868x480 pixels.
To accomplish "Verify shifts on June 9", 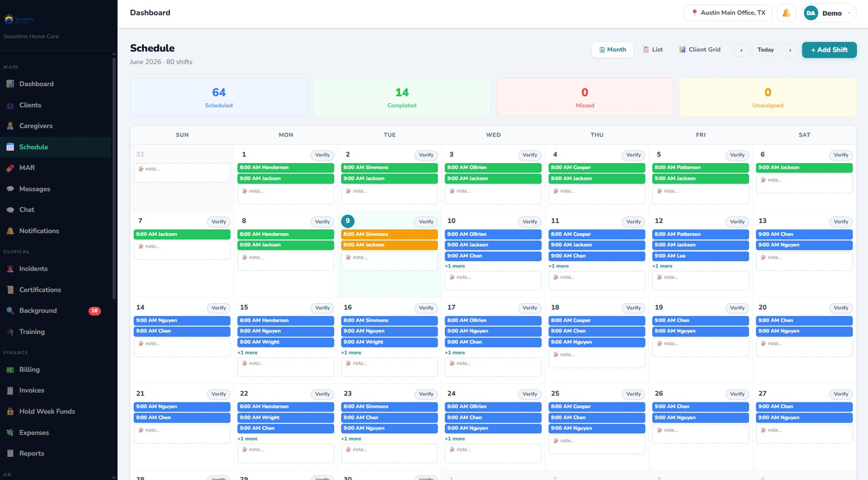I will coord(426,221).
